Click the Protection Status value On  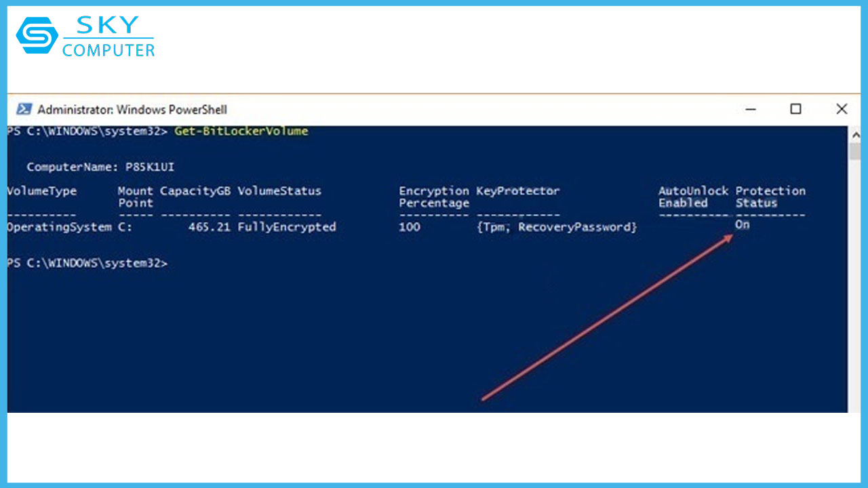[743, 224]
